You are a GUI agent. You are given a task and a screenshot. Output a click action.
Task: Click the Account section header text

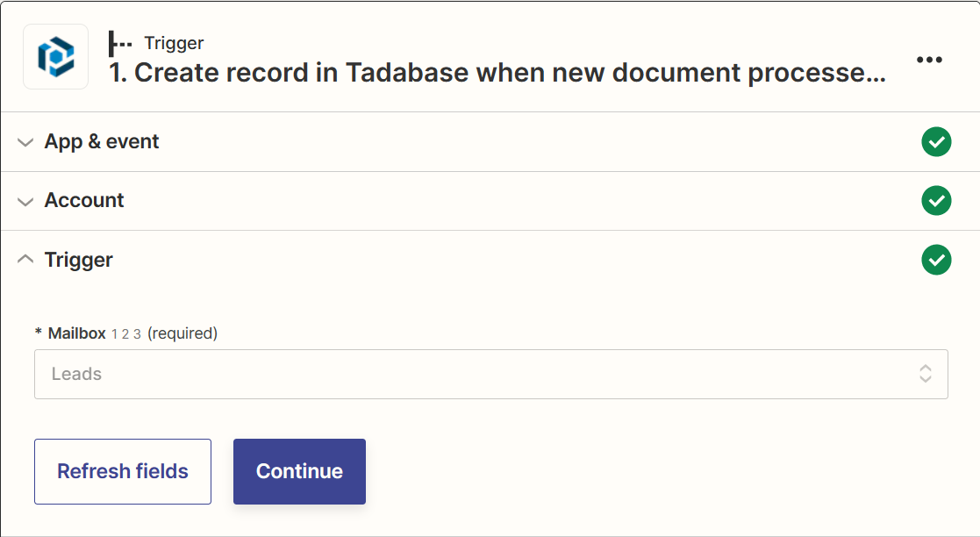coord(84,200)
